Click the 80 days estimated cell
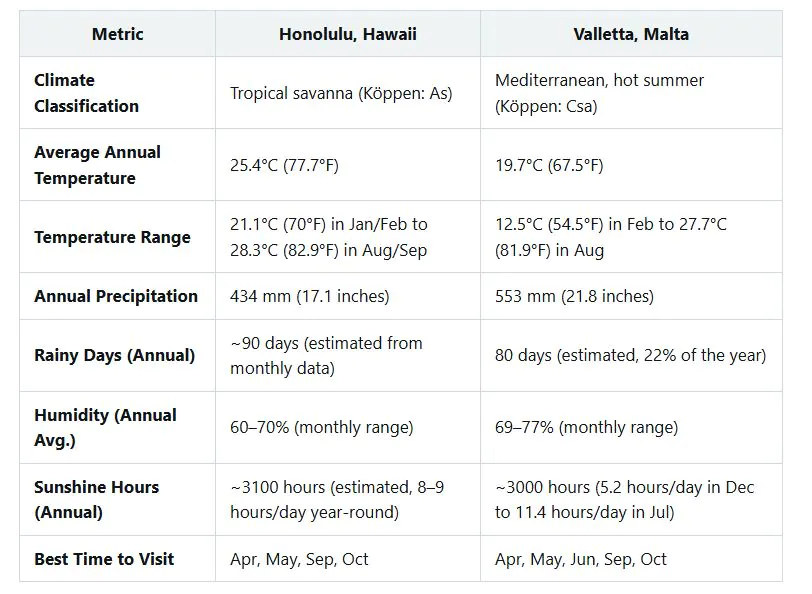 tap(630, 355)
